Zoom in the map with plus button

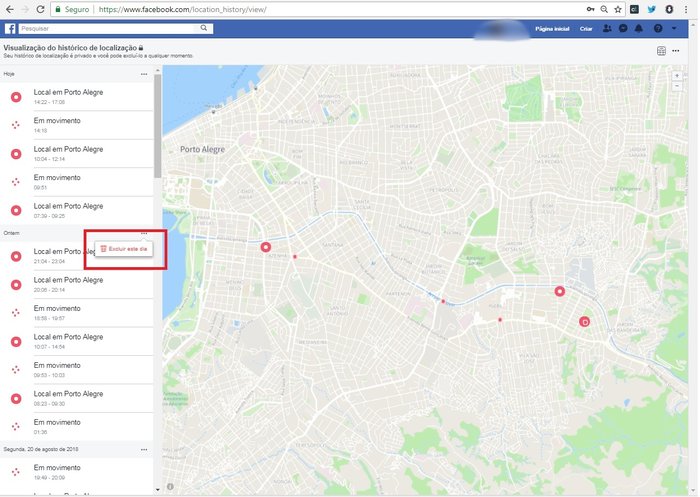click(x=677, y=75)
